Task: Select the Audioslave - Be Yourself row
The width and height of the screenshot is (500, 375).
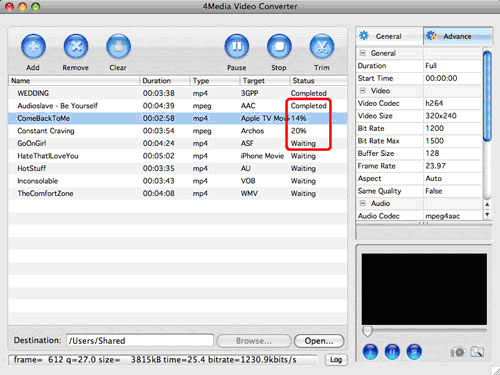Action: point(178,106)
